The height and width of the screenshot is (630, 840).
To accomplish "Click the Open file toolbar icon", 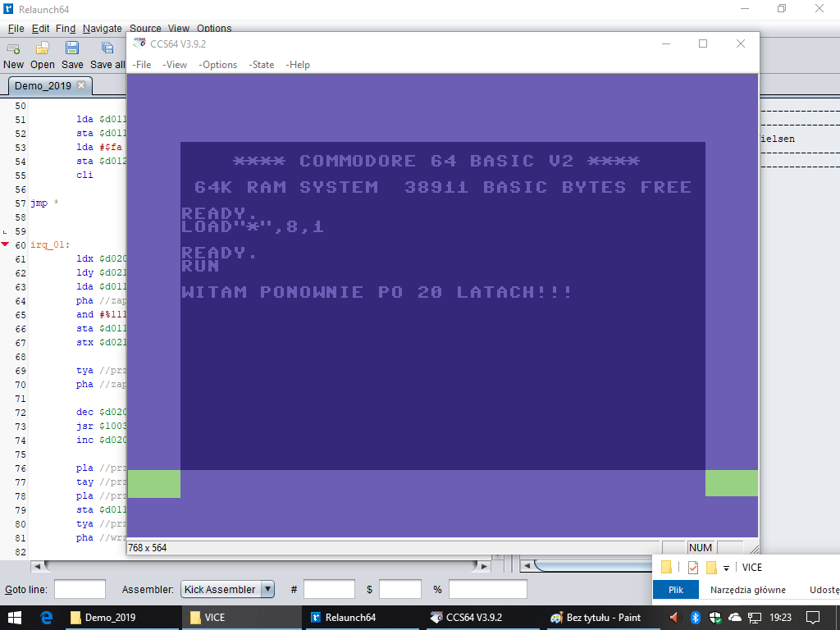I will click(43, 48).
